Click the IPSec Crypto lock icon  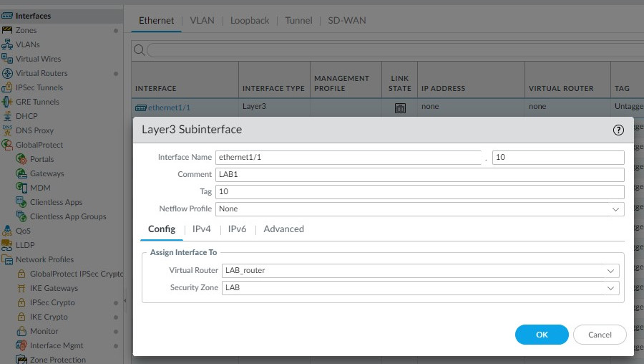pyautogui.click(x=21, y=302)
